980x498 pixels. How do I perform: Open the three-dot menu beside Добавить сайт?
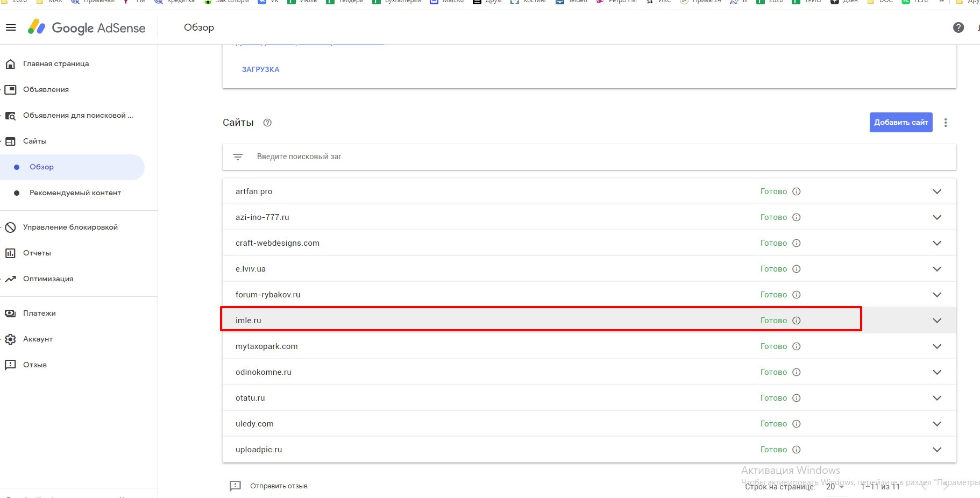pyautogui.click(x=946, y=123)
